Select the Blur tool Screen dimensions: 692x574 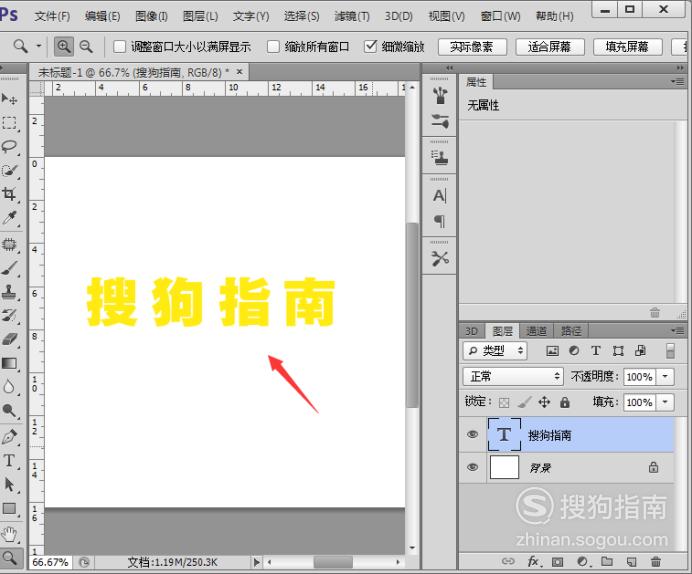click(x=9, y=386)
